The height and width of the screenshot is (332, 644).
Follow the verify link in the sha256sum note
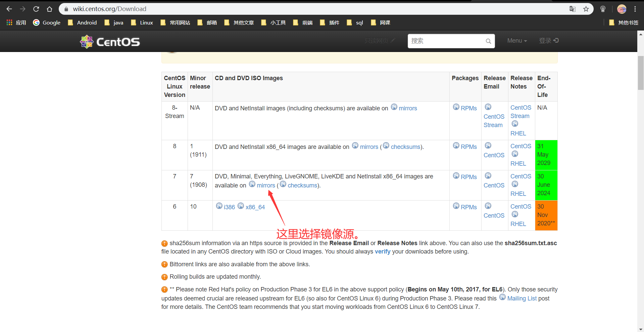click(x=383, y=252)
